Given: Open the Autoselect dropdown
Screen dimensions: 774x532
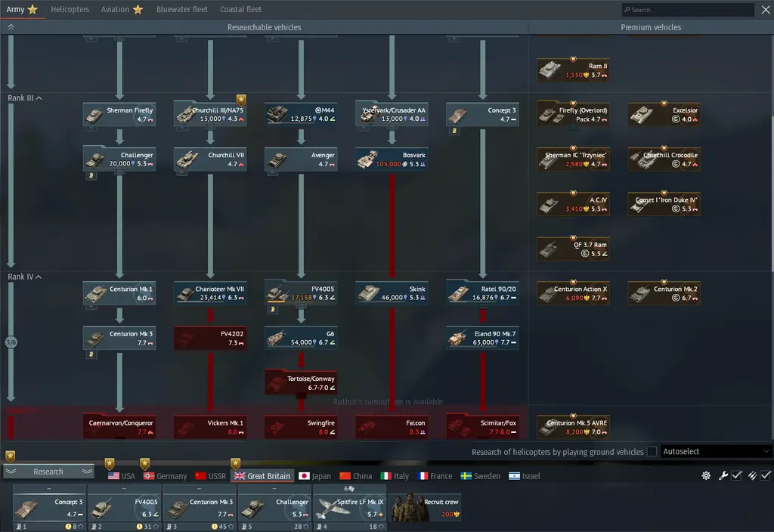Looking at the screenshot, I should [x=717, y=452].
